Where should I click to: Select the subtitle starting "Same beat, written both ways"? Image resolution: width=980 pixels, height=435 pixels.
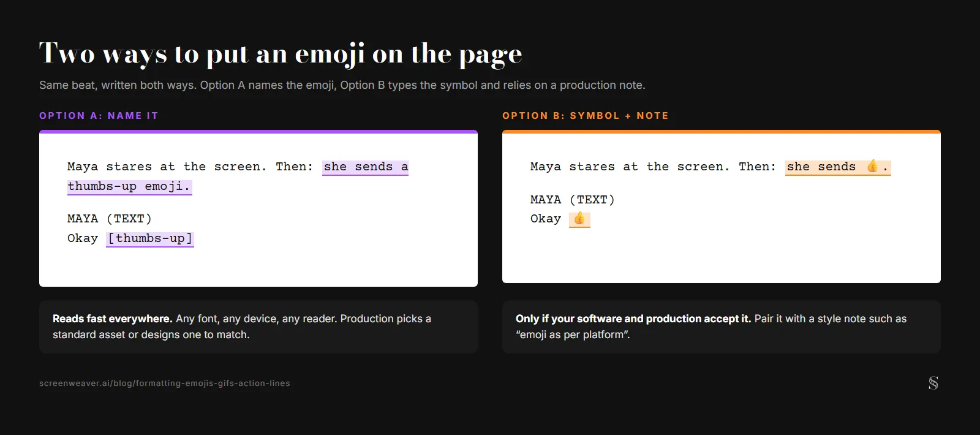(342, 85)
